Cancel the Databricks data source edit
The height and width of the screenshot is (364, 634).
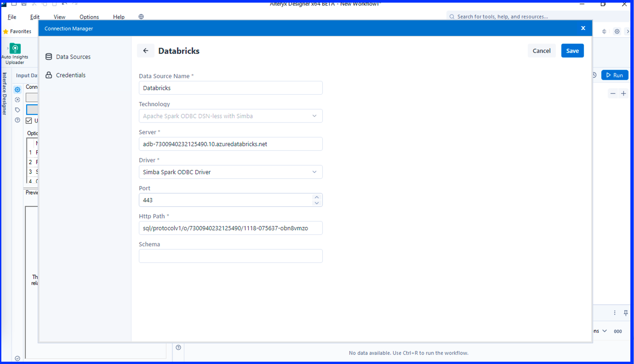click(x=542, y=51)
